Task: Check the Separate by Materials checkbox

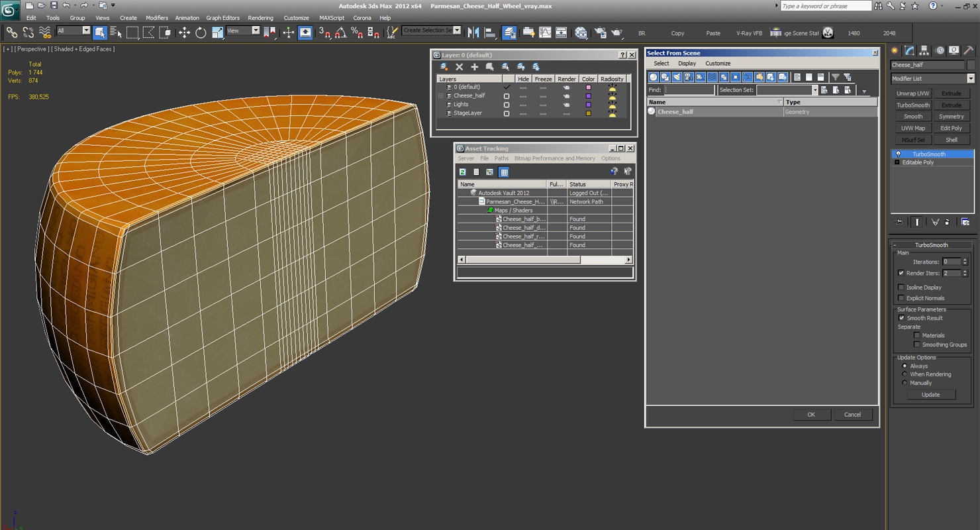Action: pos(917,335)
